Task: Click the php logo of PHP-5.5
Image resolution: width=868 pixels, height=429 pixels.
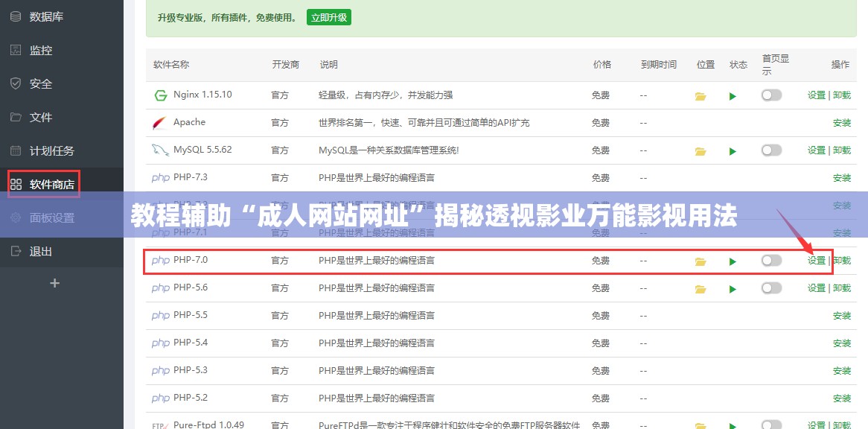Action: (161, 316)
